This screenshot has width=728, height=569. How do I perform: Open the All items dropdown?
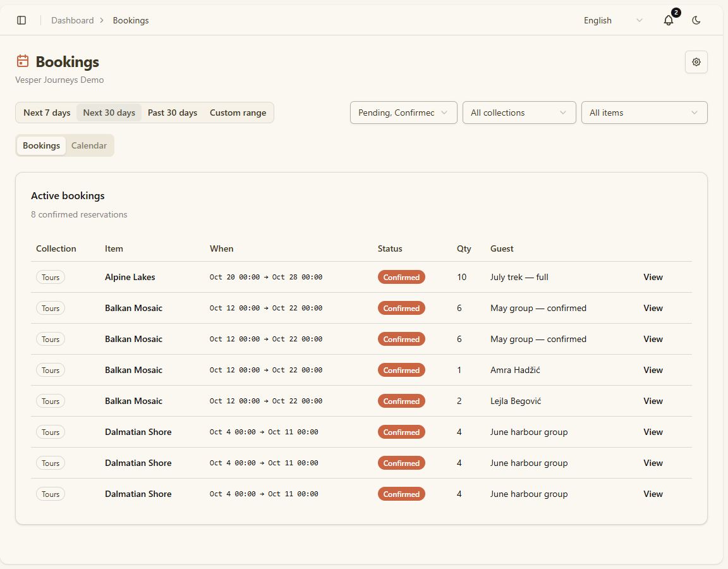coord(644,113)
